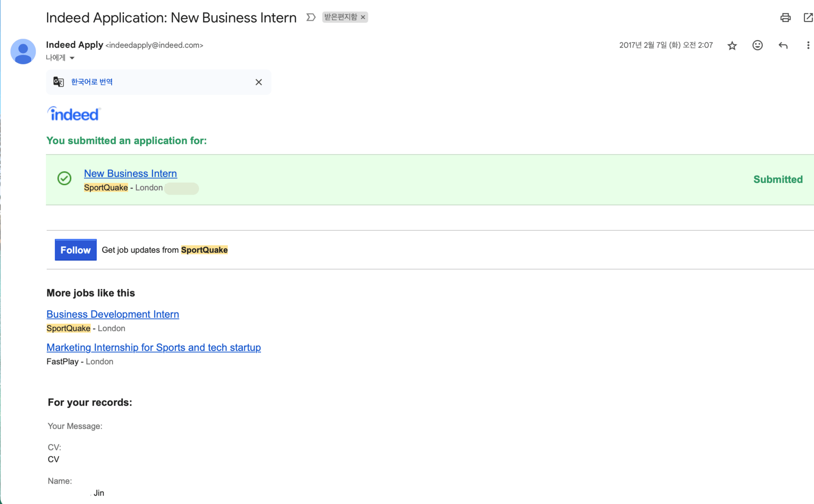This screenshot has width=814, height=504.
Task: Open Business Development Intern job listing
Action: pyautogui.click(x=112, y=314)
